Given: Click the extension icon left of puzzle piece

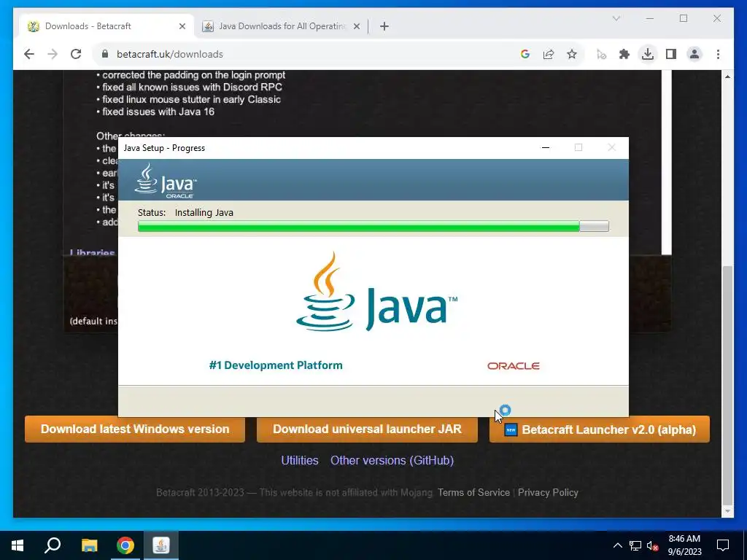Looking at the screenshot, I should pos(601,54).
